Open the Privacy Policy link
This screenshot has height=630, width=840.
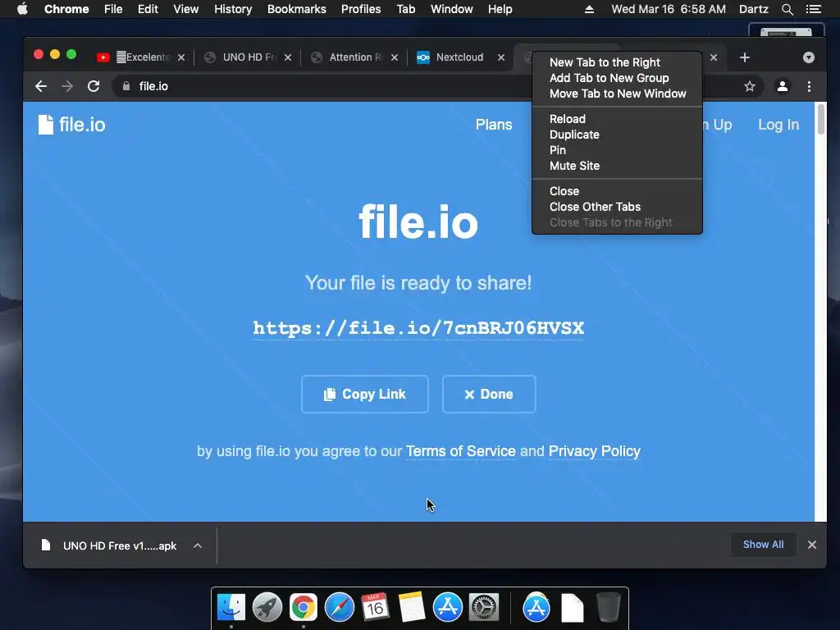595,451
